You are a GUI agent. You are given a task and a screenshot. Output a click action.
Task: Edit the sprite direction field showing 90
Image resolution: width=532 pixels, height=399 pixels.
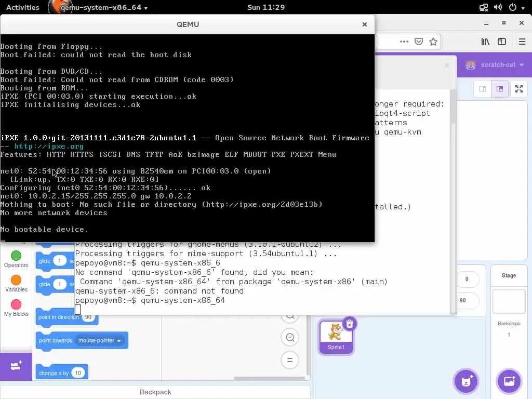pyautogui.click(x=467, y=300)
